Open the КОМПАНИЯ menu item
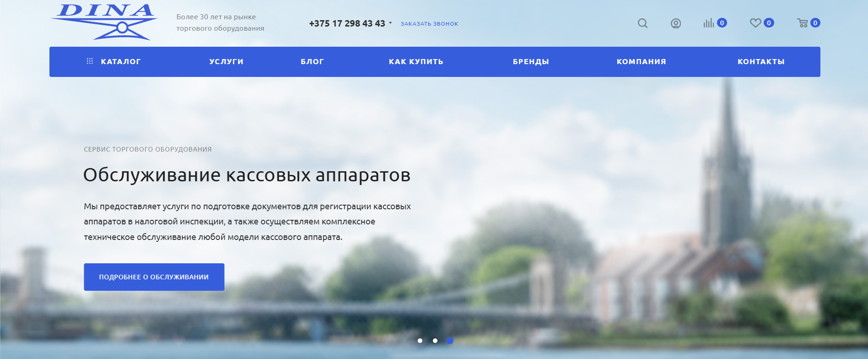 [642, 62]
